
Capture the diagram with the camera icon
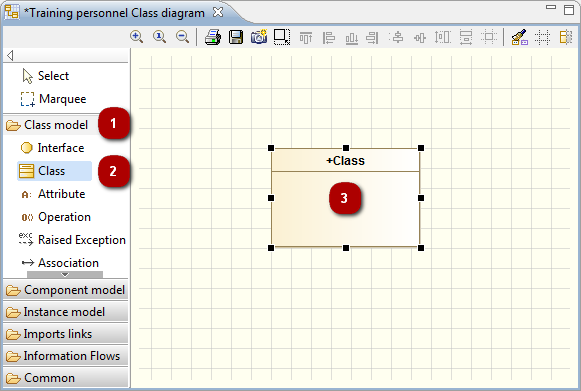click(x=259, y=37)
